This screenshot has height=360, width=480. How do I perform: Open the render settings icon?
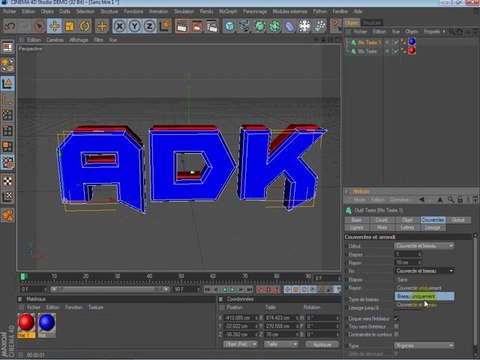point(212,26)
